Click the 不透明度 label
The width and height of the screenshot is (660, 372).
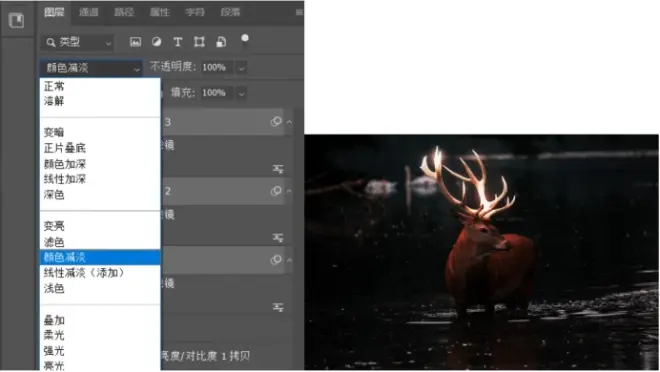[x=173, y=67]
